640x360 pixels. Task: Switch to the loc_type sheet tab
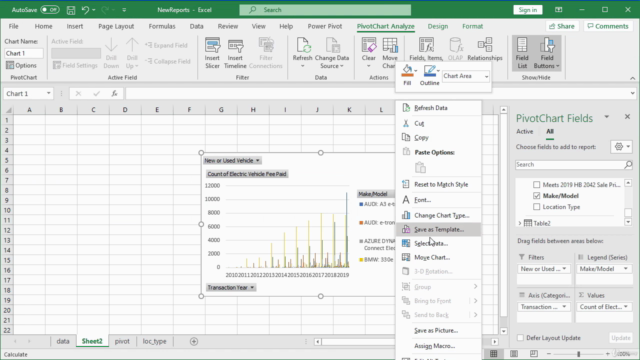(154, 341)
